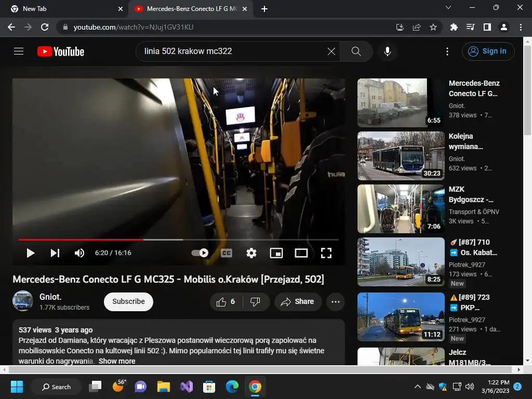Click the horizontal page scrollbar
The width and height of the screenshot is (532, 399).
[261, 369]
